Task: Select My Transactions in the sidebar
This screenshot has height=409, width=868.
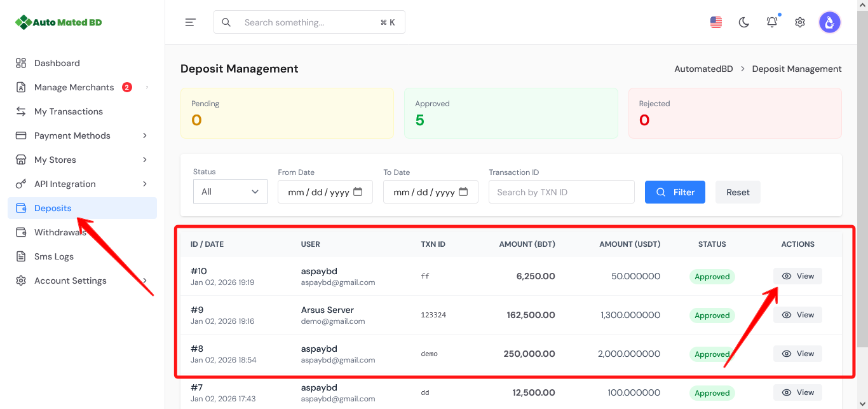Action: click(x=68, y=111)
